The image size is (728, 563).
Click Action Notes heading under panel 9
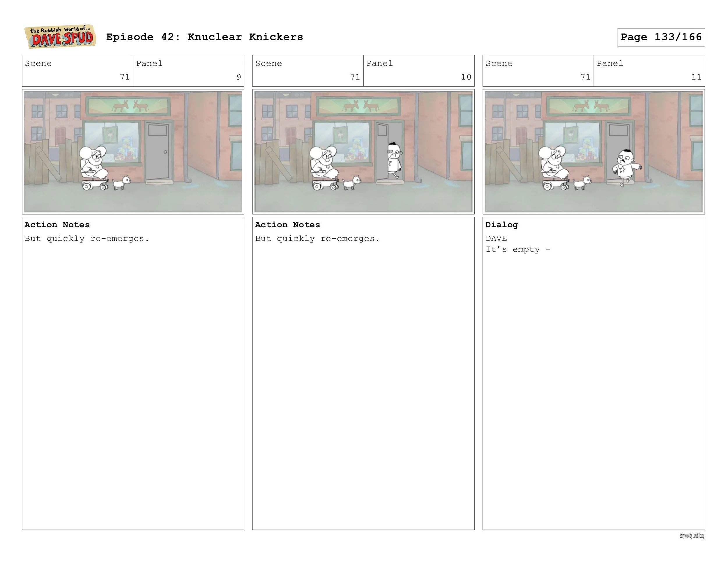point(57,225)
